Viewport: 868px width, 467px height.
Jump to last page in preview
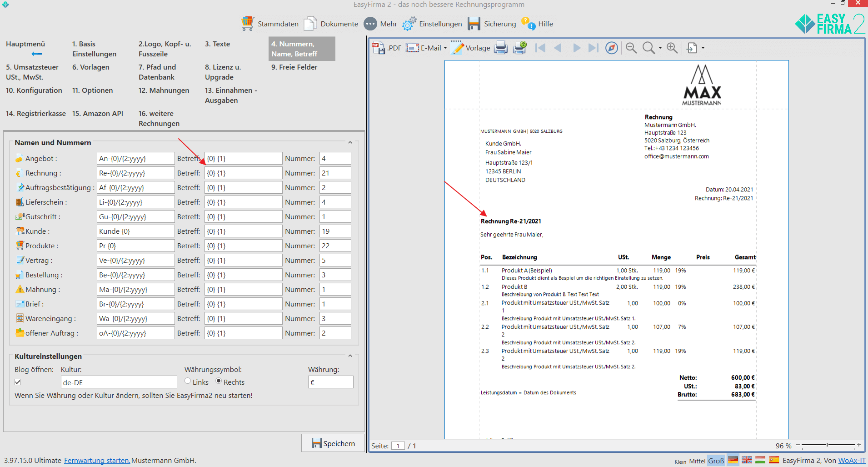593,48
